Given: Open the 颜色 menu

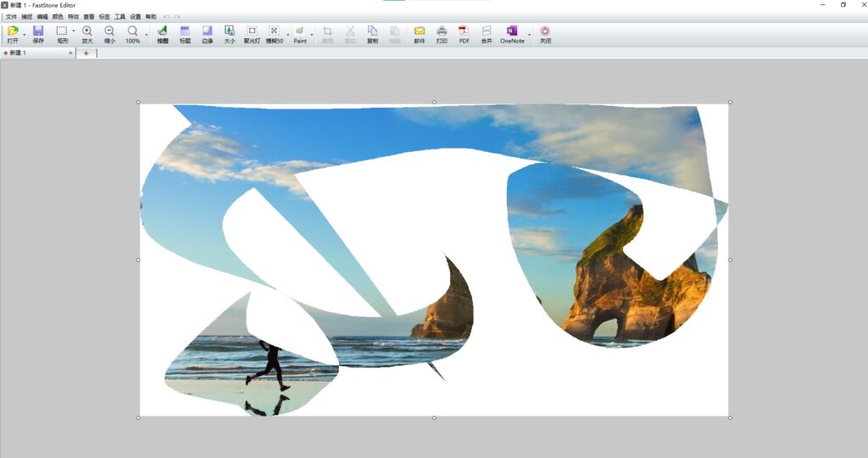Looking at the screenshot, I should [x=58, y=17].
